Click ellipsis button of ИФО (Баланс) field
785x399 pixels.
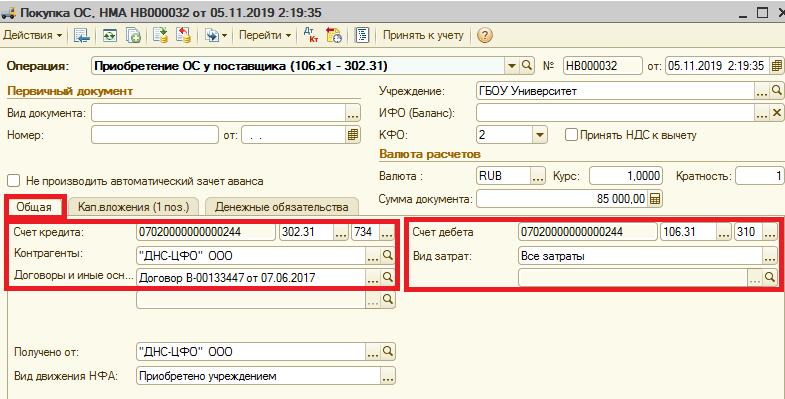[x=762, y=113]
